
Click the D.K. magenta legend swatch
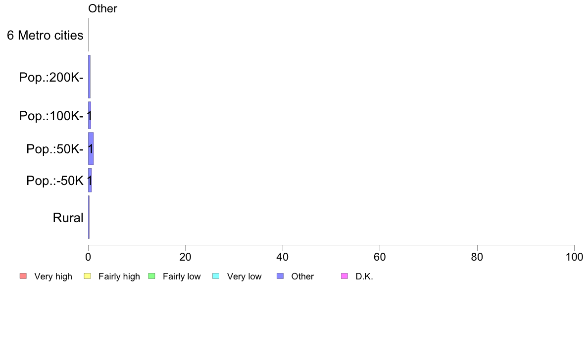point(344,276)
